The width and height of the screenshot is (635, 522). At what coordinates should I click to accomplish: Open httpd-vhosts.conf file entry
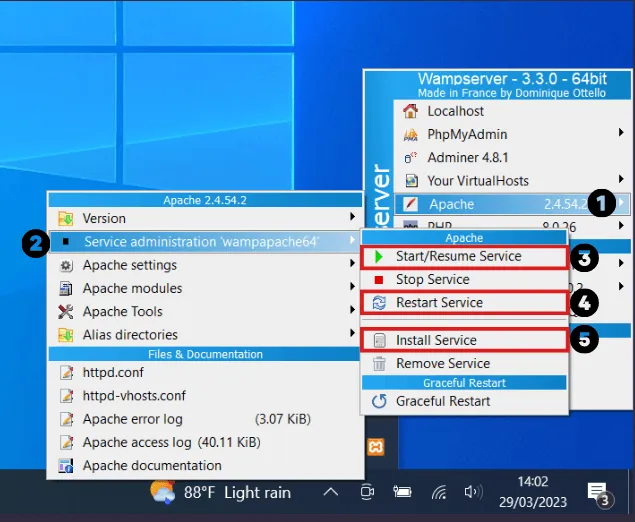point(205,396)
